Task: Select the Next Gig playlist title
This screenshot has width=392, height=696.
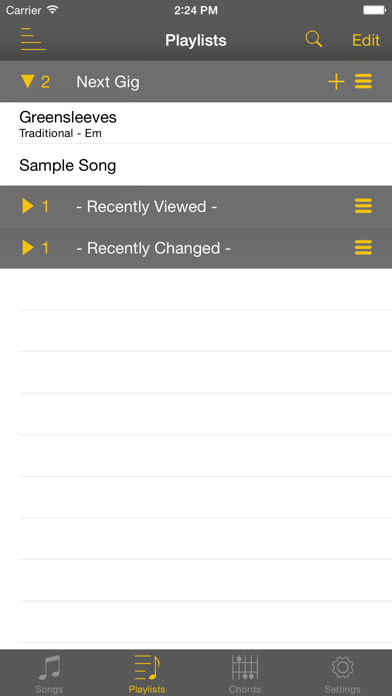Action: [x=108, y=82]
